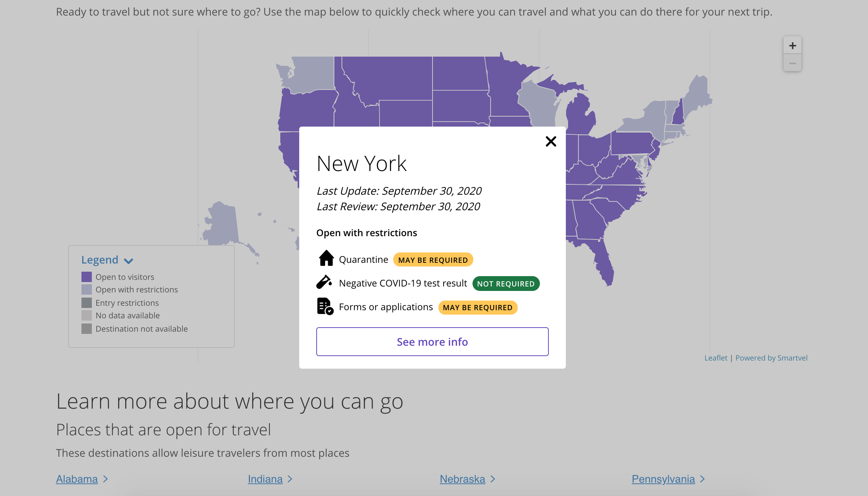The image size is (868, 496).
Task: Click the Open to visitors purple swatch
Action: tap(87, 277)
